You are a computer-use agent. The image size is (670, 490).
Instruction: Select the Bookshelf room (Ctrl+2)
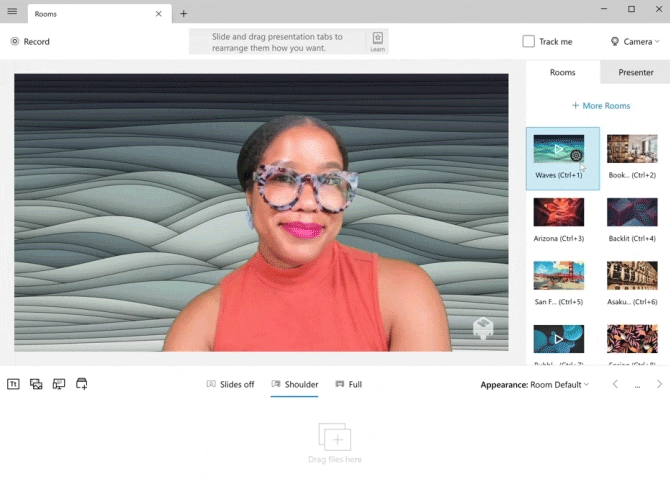click(632, 149)
